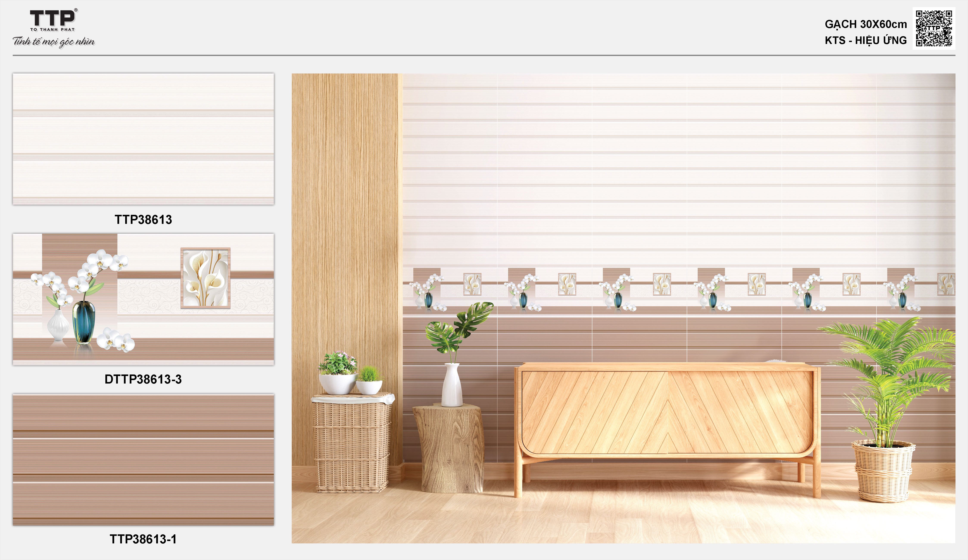Select the TTP38613-1 brown striped tile
Screen dimensions: 968x560
coord(143,459)
